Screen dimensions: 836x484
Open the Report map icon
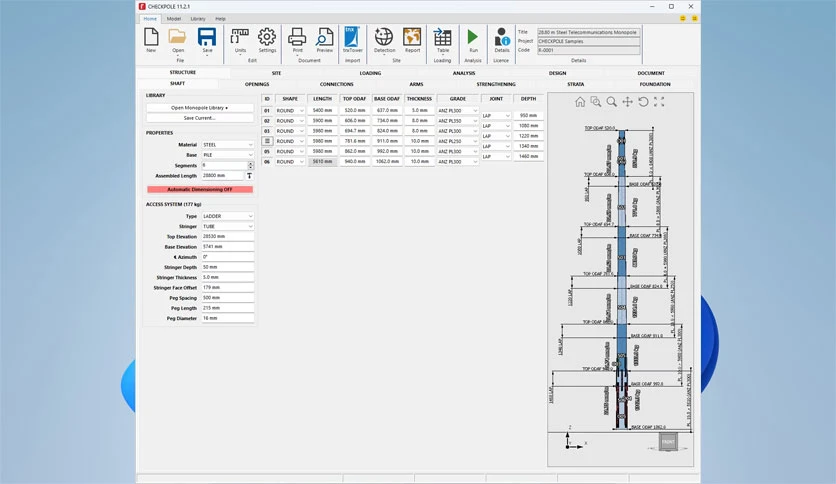(x=412, y=40)
